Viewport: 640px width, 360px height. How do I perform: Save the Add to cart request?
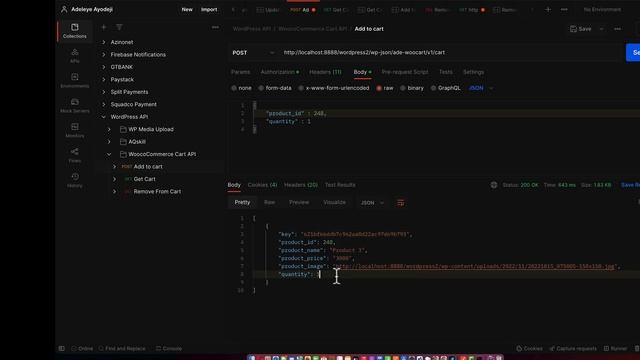[x=581, y=29]
